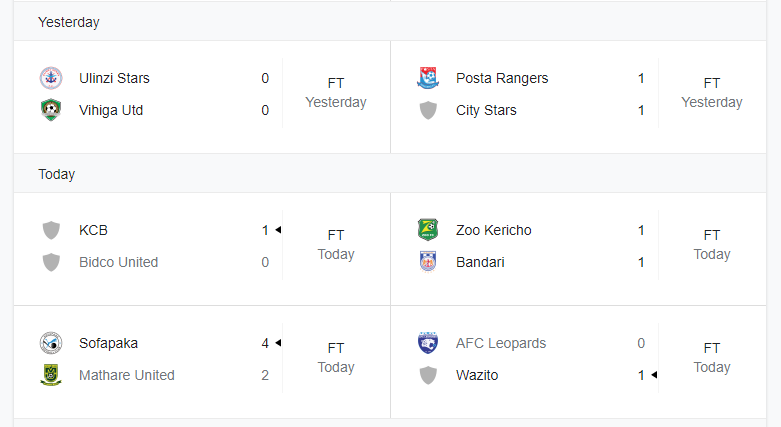Click the Ulinzi Stars team crest
This screenshot has height=427, width=781.
pos(51,78)
